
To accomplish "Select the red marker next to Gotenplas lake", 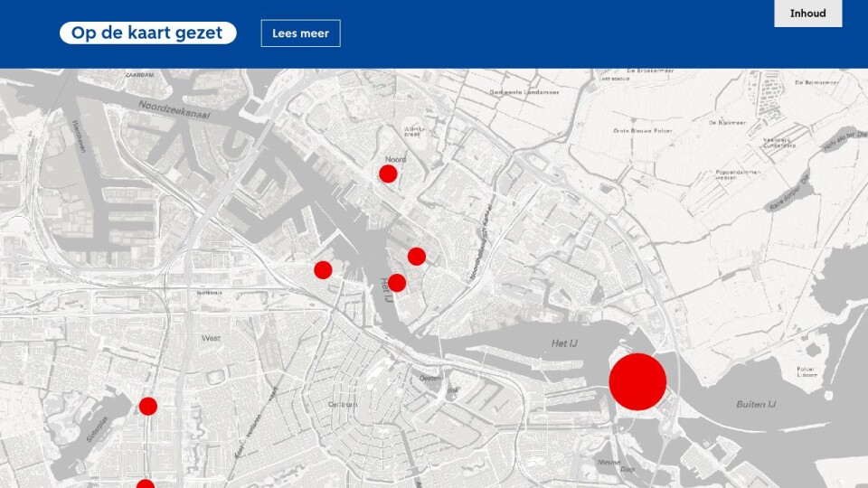I will pos(148,406).
